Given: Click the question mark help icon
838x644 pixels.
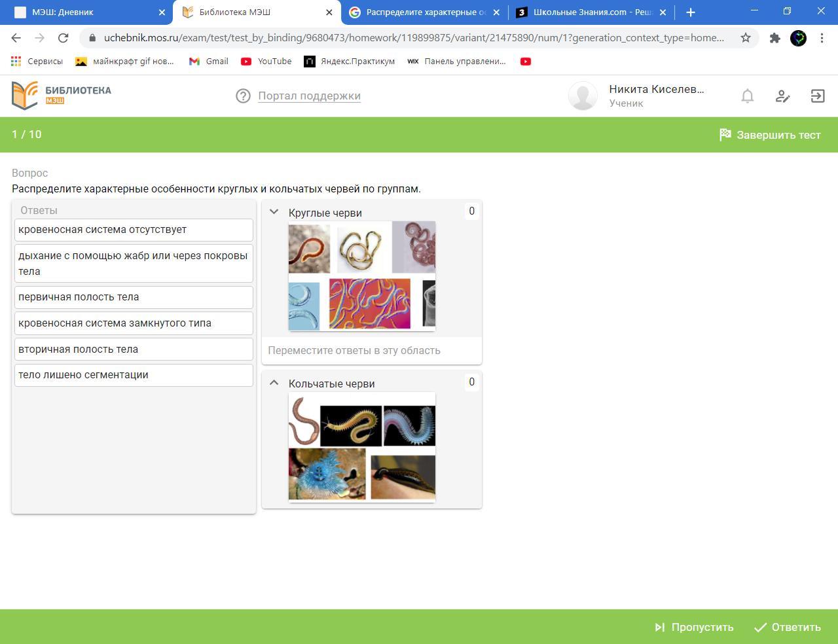Looking at the screenshot, I should coord(243,96).
